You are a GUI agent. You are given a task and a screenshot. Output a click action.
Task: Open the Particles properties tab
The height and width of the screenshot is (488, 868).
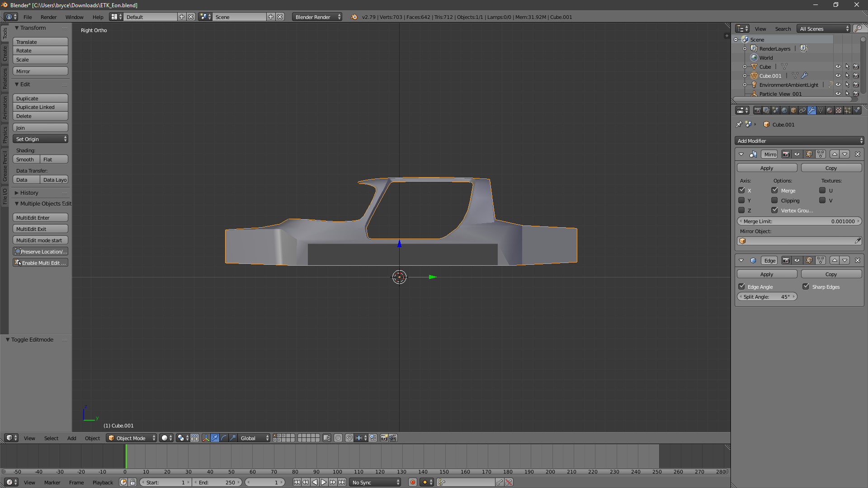click(x=848, y=110)
